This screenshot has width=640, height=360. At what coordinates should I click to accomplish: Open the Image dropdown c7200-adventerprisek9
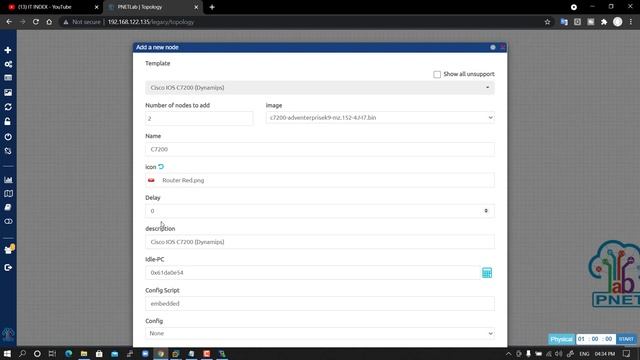pos(380,118)
